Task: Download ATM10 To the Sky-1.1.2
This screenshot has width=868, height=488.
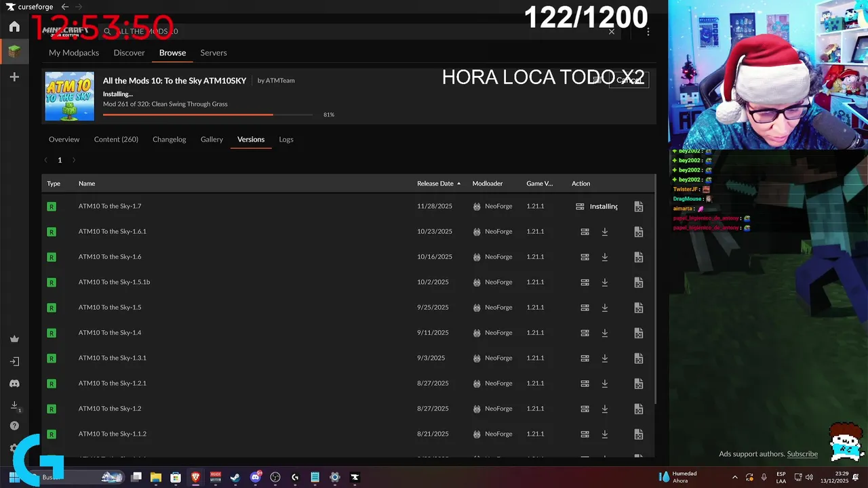Action: pos(605,434)
